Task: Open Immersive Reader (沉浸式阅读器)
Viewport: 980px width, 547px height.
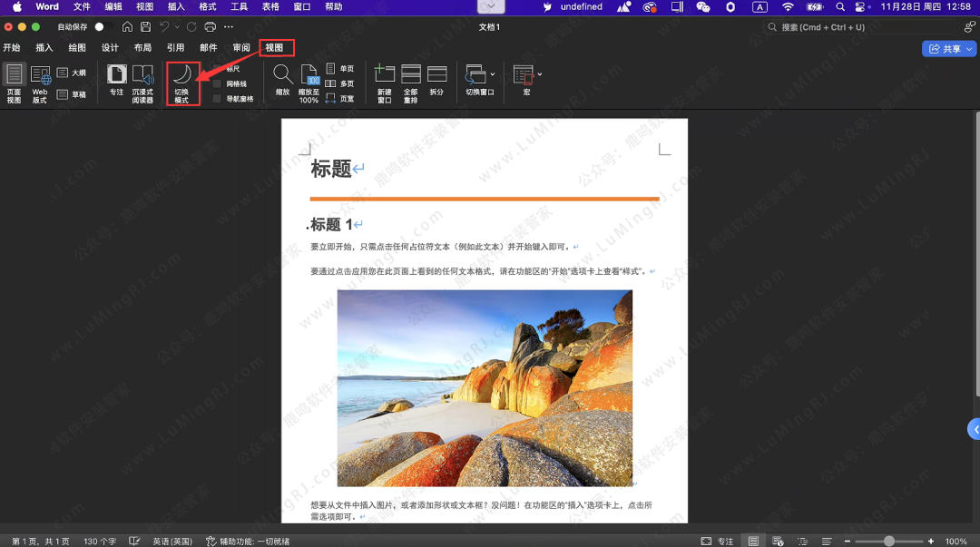Action: click(142, 74)
